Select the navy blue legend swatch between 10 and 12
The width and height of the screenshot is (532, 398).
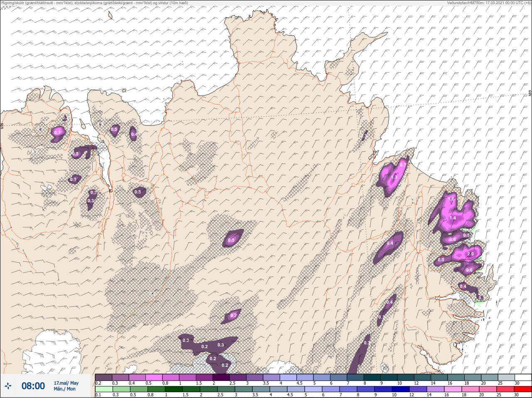[x=401, y=389]
